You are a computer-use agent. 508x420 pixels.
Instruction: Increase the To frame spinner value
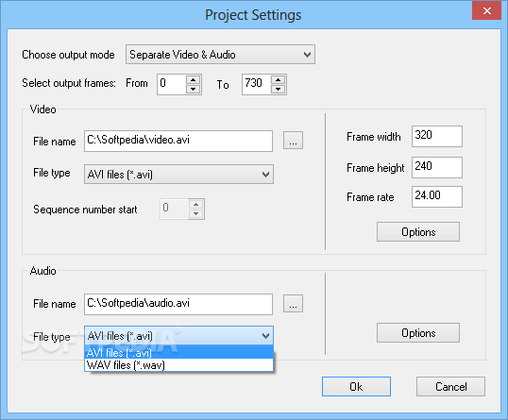[x=279, y=79]
